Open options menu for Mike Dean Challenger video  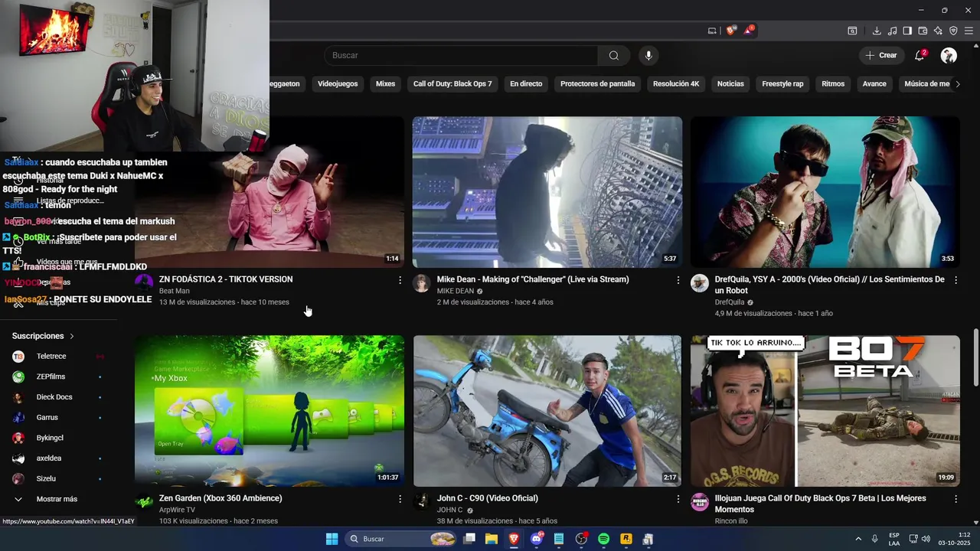(678, 280)
